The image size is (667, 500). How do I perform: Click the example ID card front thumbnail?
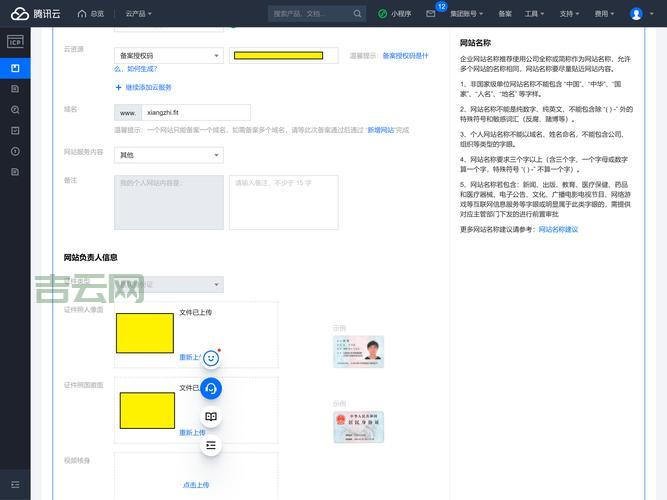click(358, 351)
